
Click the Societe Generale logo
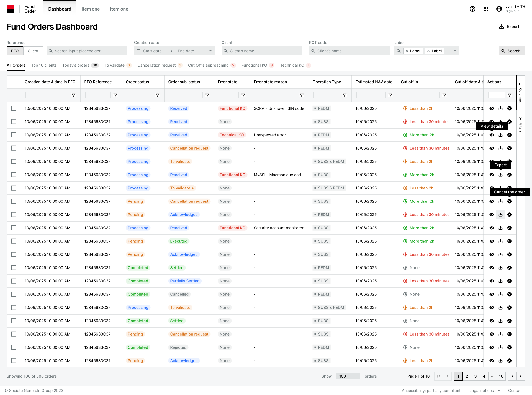pos(11,9)
